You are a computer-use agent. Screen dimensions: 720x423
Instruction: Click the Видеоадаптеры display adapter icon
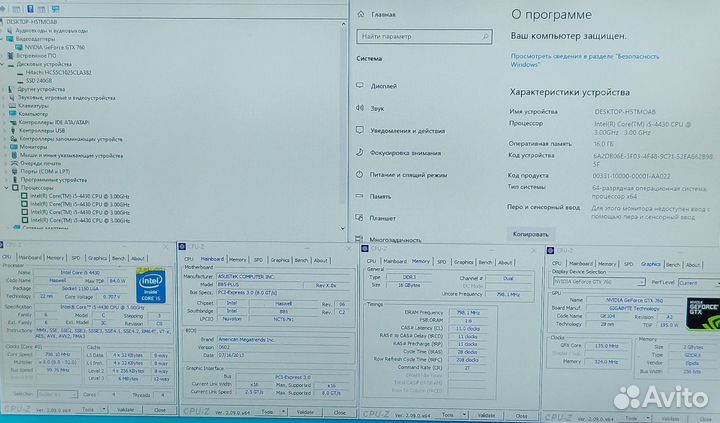tap(10, 39)
